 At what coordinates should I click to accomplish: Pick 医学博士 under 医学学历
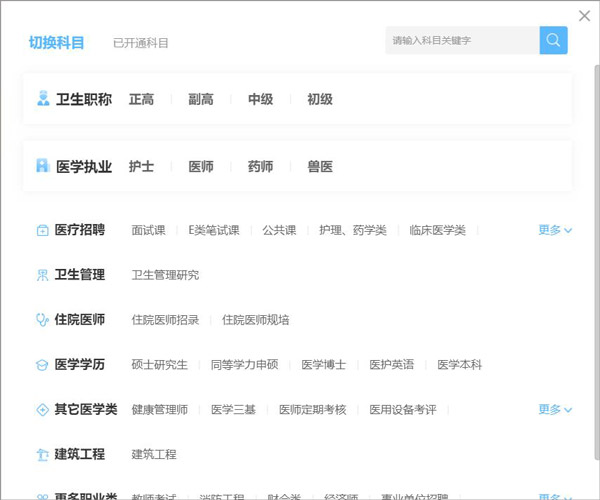click(324, 365)
